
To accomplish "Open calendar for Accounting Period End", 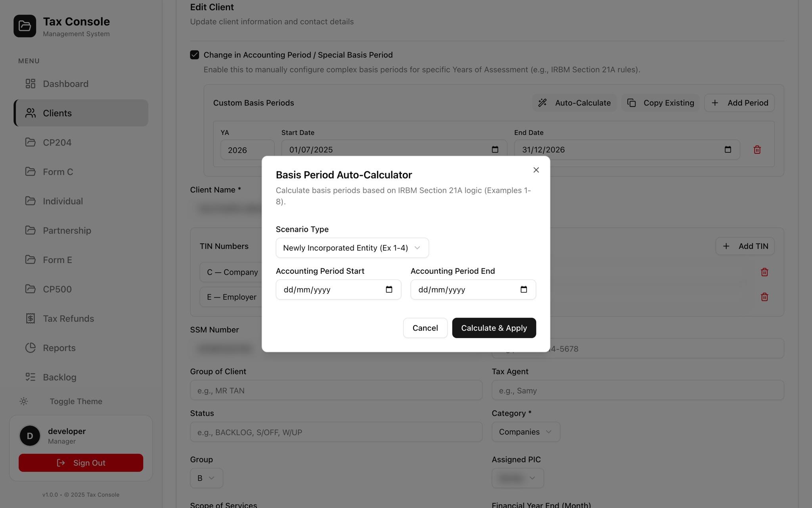I will pos(524,289).
